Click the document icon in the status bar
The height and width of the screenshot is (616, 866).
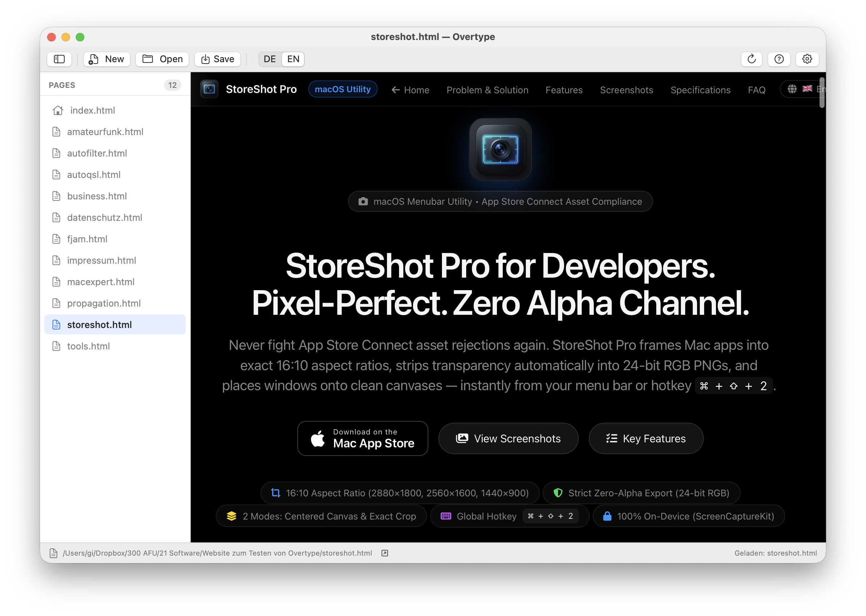(x=54, y=553)
